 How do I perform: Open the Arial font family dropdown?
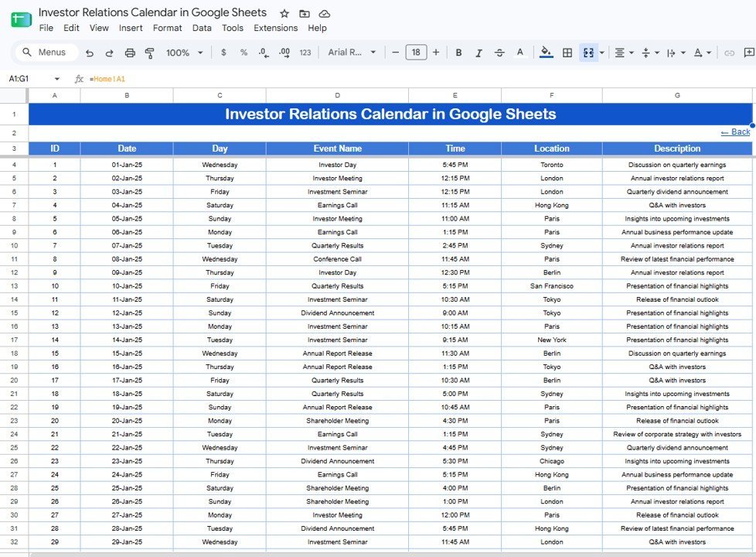[x=352, y=52]
